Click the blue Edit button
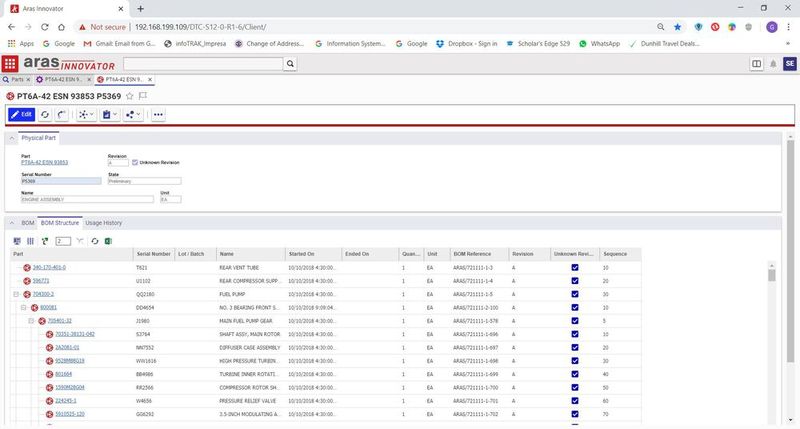 tap(21, 115)
